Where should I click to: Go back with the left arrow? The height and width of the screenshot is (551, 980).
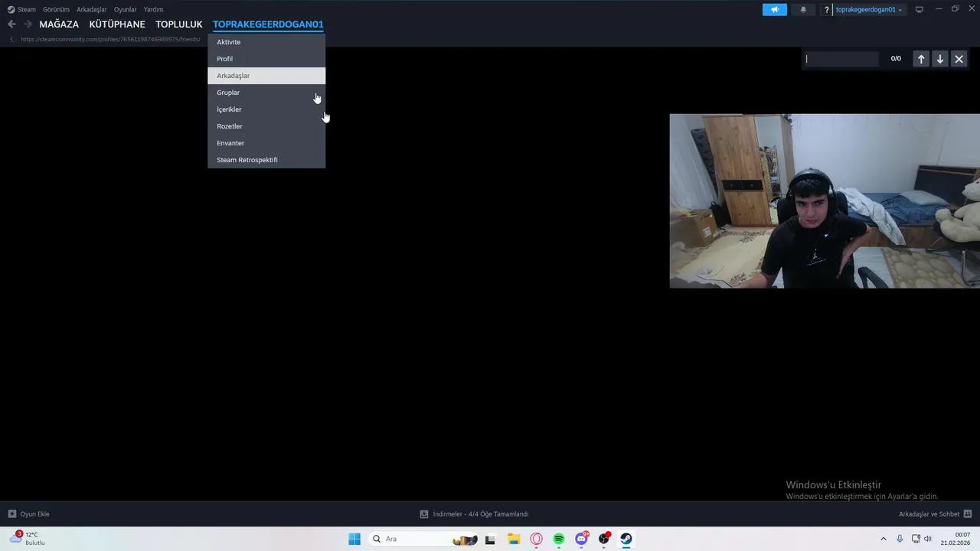coord(11,24)
